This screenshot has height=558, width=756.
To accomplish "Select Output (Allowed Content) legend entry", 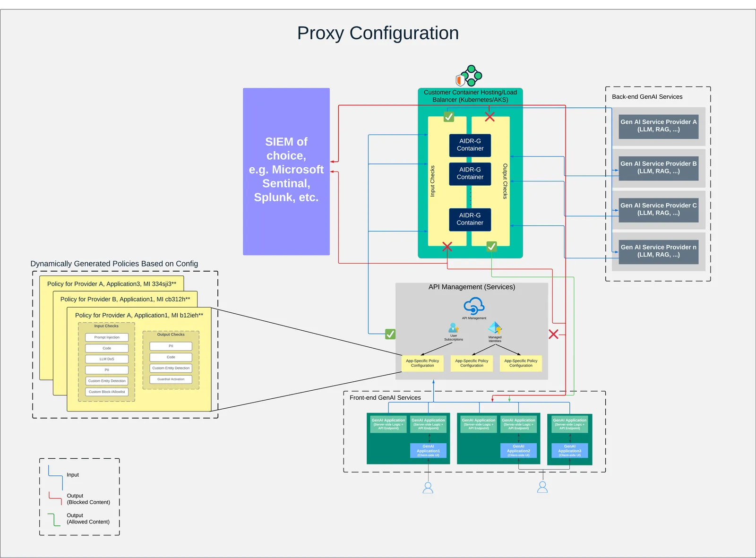I will pos(88,519).
